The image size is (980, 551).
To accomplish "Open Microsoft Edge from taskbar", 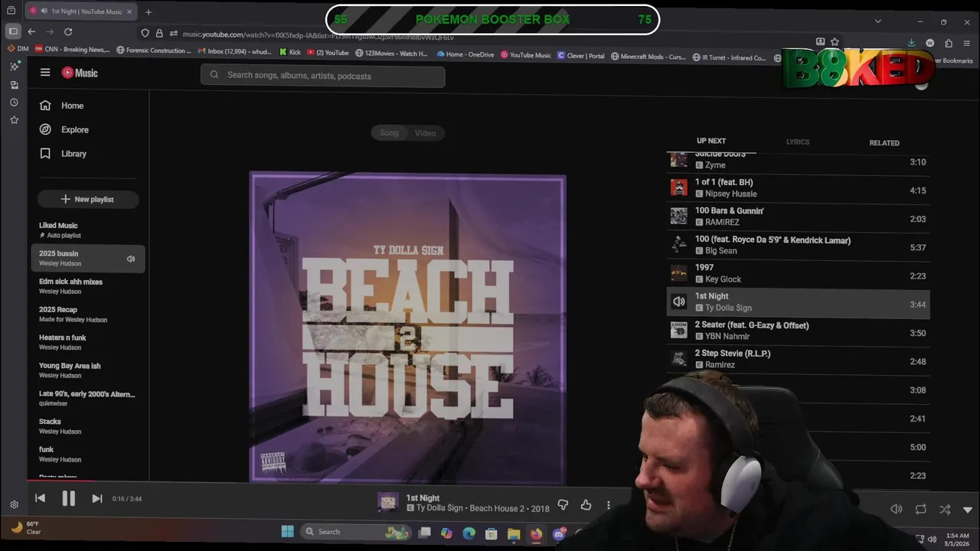I will (x=469, y=533).
